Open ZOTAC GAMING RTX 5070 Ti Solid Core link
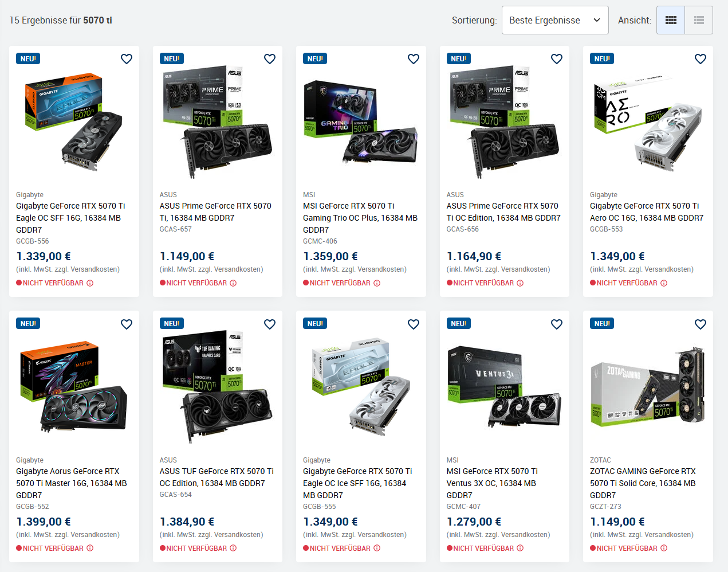 point(643,483)
